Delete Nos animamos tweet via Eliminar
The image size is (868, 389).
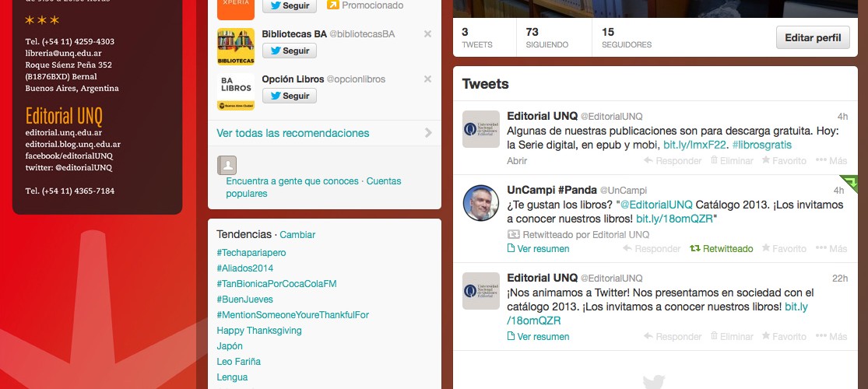tap(732, 336)
